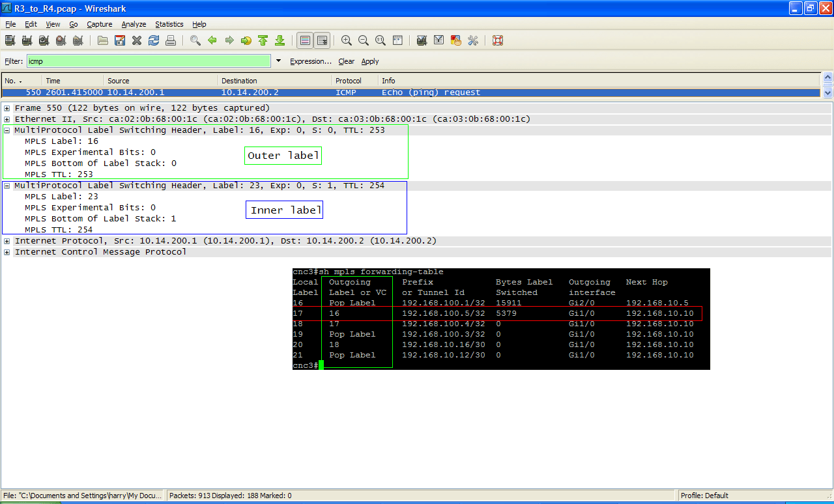Open the Go menu
Screen dimensions: 834x504
(x=74, y=24)
